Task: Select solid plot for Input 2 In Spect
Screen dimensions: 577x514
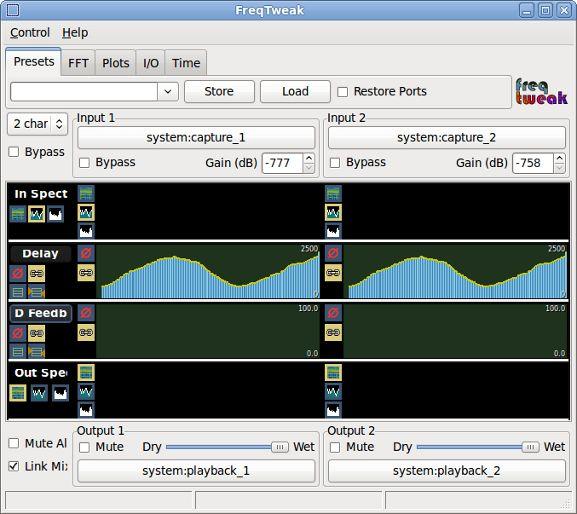Action: point(333,231)
